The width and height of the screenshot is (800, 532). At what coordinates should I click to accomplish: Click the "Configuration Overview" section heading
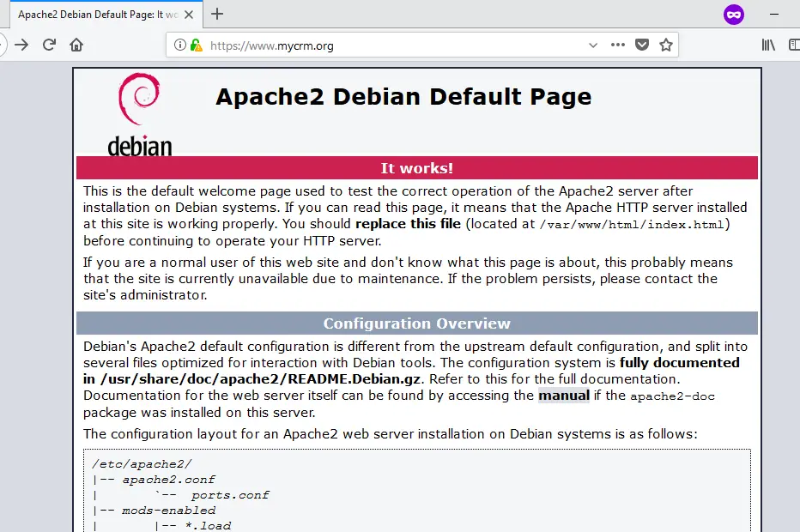click(x=417, y=323)
